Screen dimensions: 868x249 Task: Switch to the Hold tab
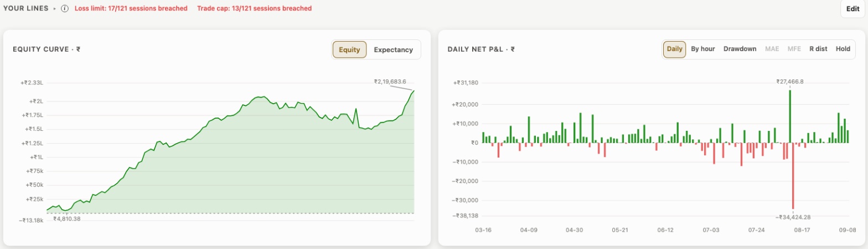(x=843, y=49)
